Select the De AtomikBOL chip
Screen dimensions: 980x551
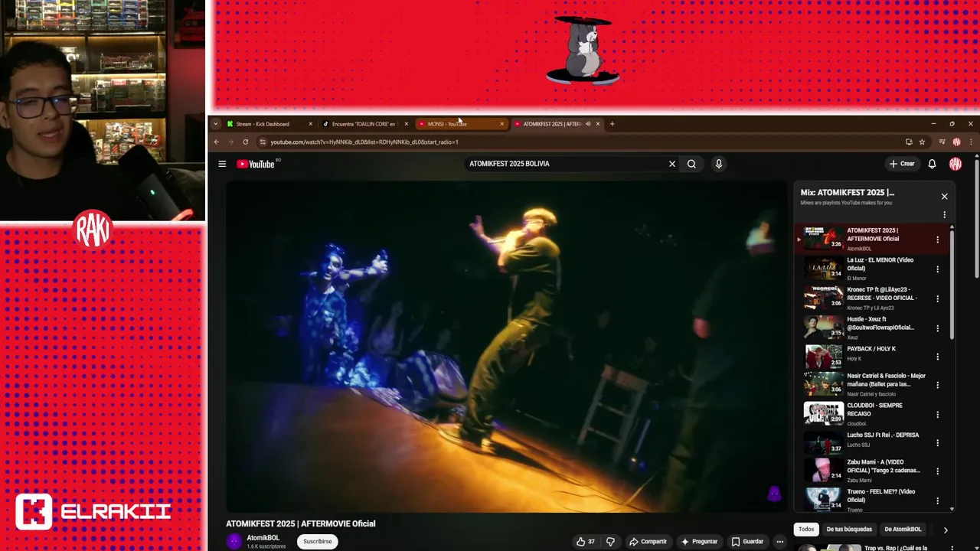click(903, 530)
